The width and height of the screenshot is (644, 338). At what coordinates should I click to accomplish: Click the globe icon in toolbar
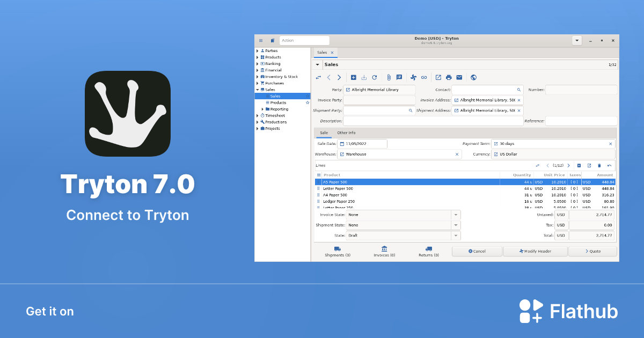[473, 77]
